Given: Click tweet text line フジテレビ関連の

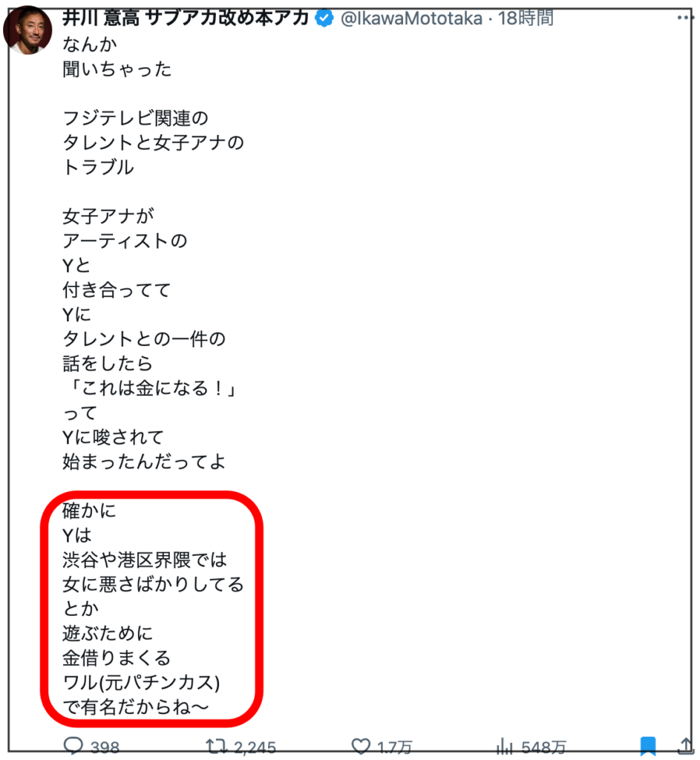Looking at the screenshot, I should [135, 118].
